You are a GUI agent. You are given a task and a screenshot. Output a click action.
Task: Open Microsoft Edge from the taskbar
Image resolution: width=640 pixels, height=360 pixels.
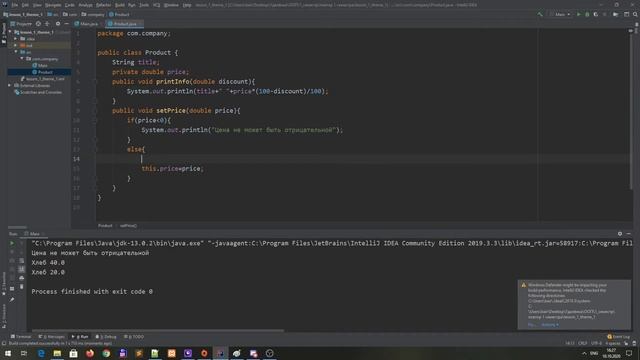point(41,353)
